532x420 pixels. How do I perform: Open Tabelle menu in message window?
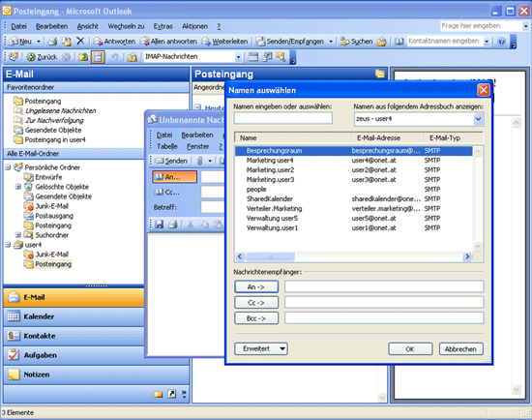pos(167,146)
